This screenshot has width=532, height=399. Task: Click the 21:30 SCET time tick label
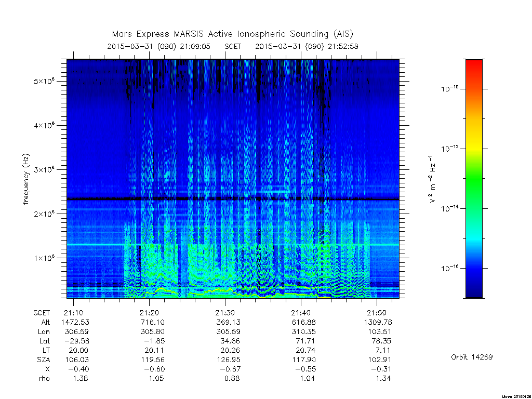click(x=225, y=313)
